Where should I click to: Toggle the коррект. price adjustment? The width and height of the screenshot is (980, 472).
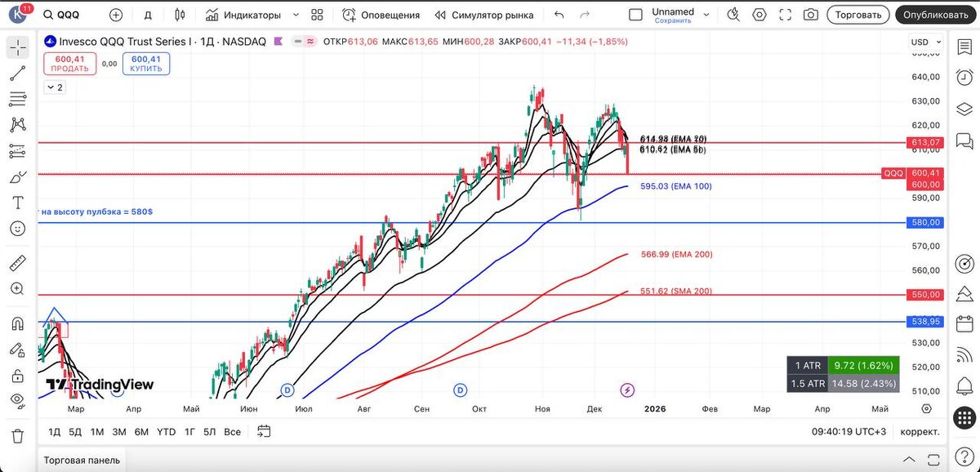(x=920, y=431)
